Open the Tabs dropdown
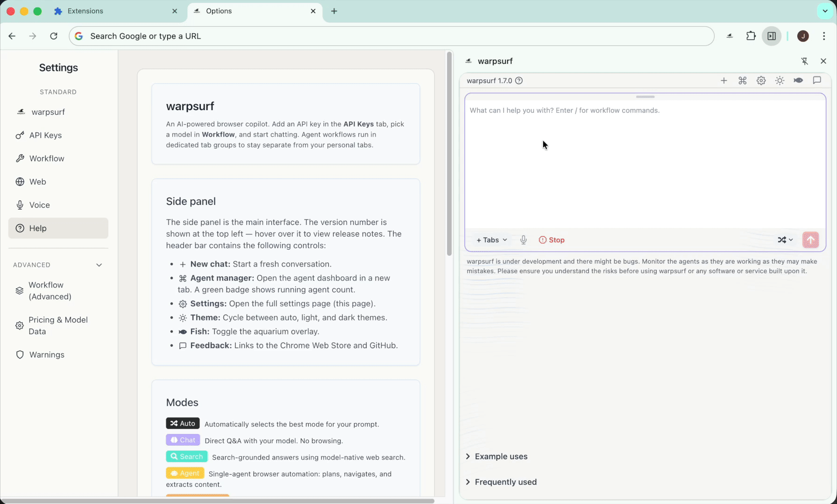 coord(491,240)
